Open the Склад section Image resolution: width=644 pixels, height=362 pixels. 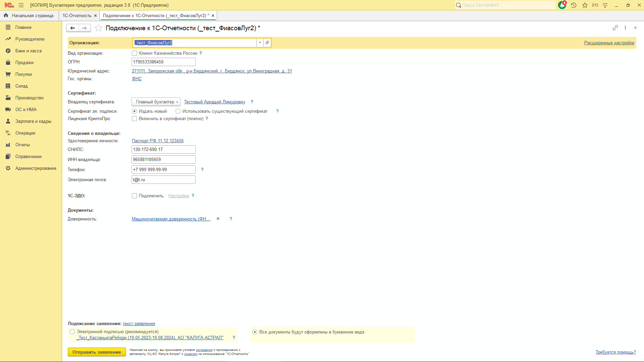21,86
